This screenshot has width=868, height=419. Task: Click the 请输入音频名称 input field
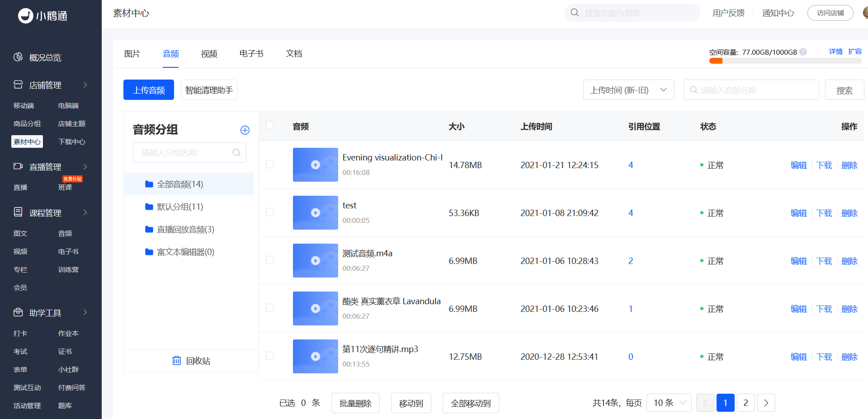pyautogui.click(x=751, y=90)
